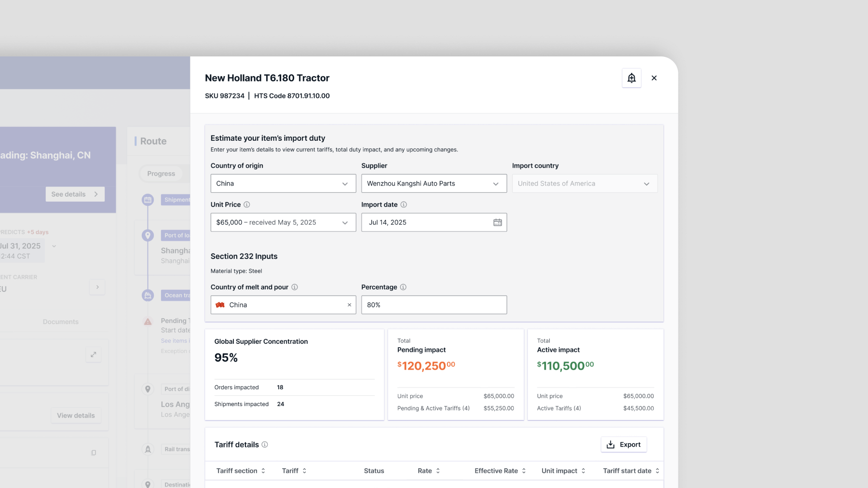Click the Import date info icon
The image size is (868, 488).
[404, 204]
